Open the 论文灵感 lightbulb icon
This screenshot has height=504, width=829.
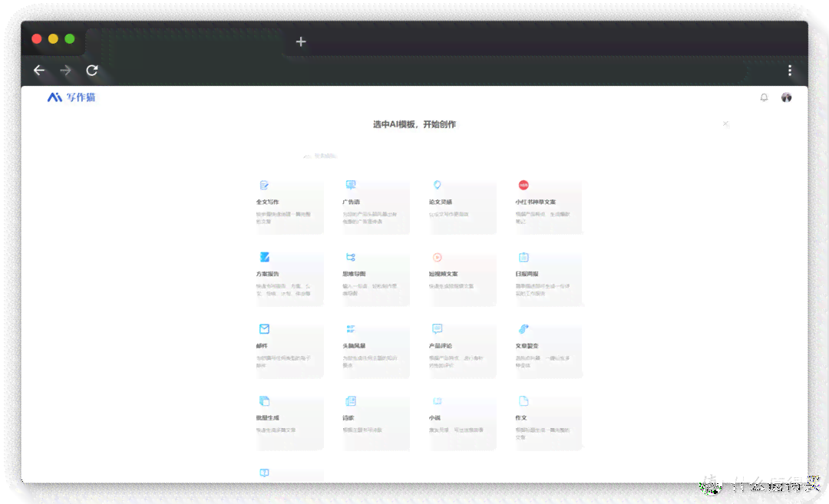click(x=438, y=185)
